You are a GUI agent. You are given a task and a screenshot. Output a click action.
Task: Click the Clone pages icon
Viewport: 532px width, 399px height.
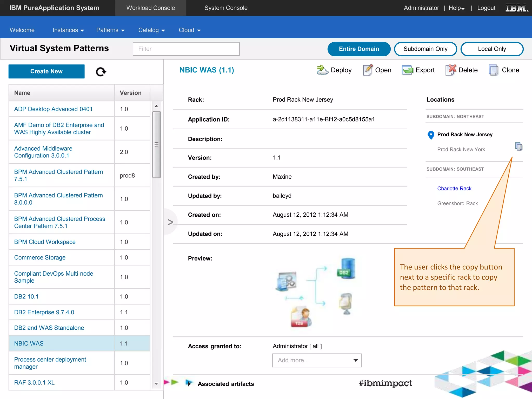coord(493,70)
